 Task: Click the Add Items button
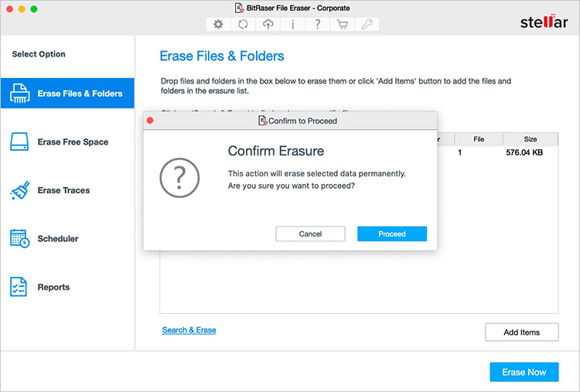coord(521,332)
